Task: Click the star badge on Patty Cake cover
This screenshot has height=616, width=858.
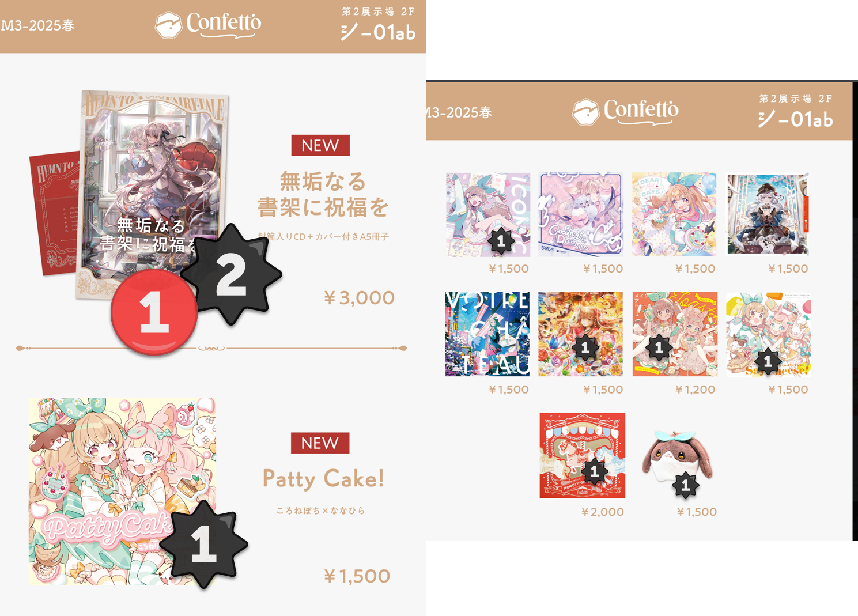Action: [x=204, y=544]
